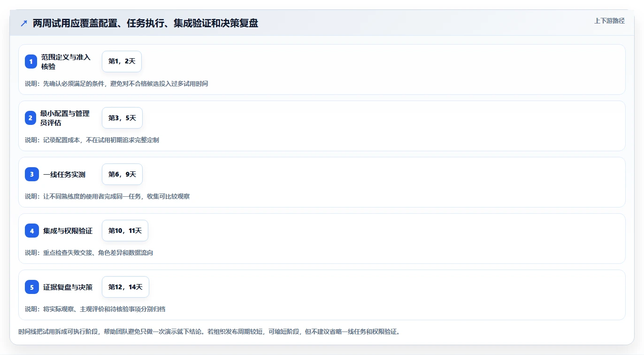Click the 第6，9天 day chip
Screen dimensions: 644x355
(122, 174)
